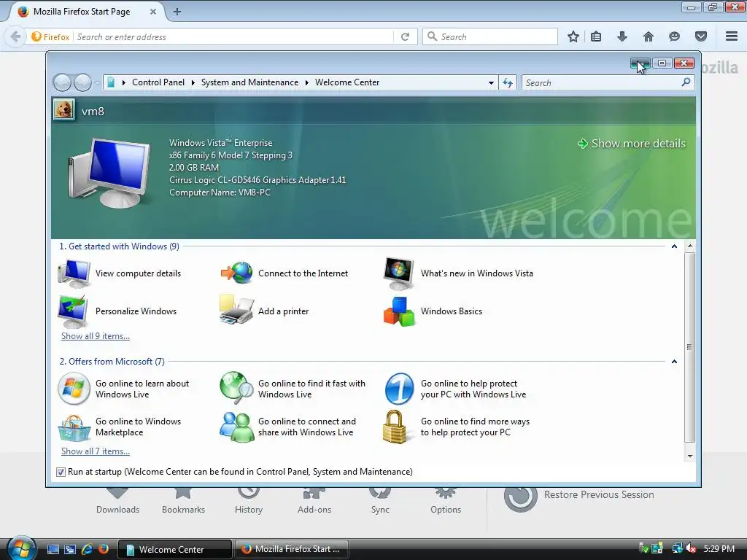This screenshot has height=560, width=747.
Task: Click the Options shortcut on Firefox start page
Action: 446,500
